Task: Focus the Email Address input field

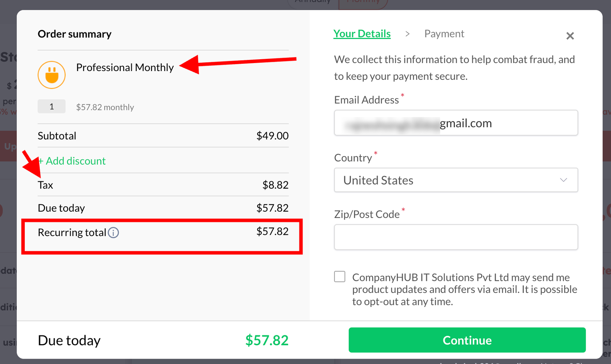Action: point(456,123)
